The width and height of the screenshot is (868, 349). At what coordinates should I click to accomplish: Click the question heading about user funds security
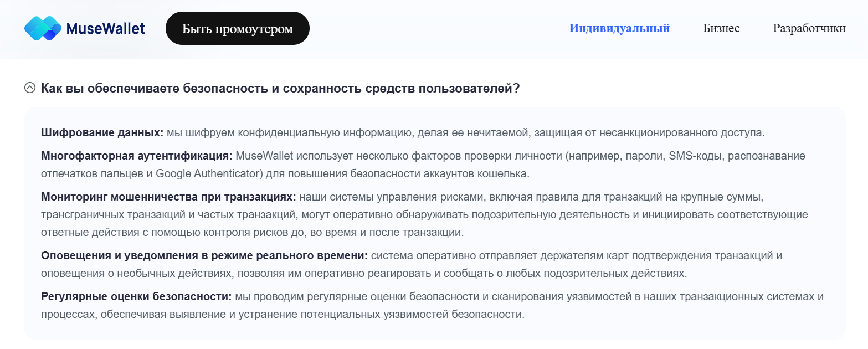pyautogui.click(x=280, y=88)
